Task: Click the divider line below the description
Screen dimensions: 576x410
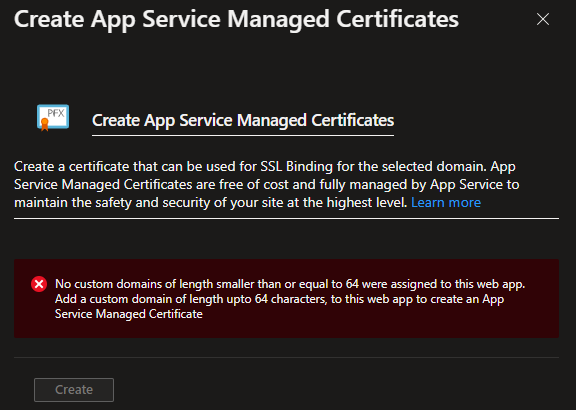Action: [287, 219]
